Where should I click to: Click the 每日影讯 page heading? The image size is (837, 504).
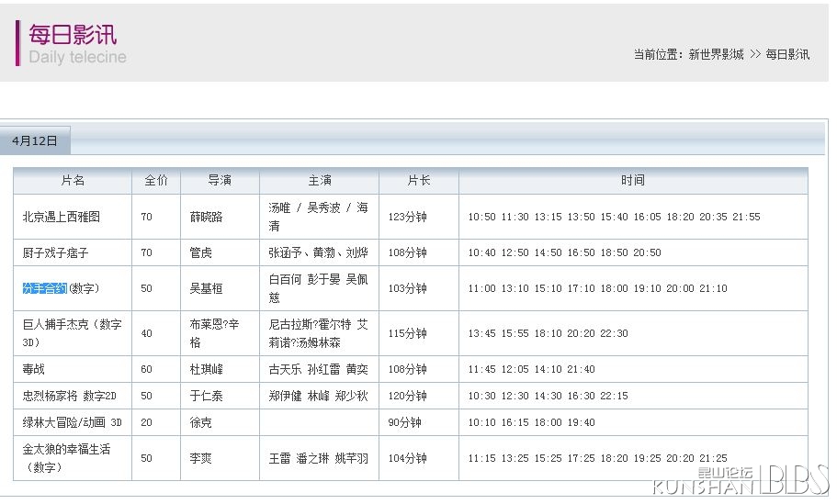tap(73, 35)
